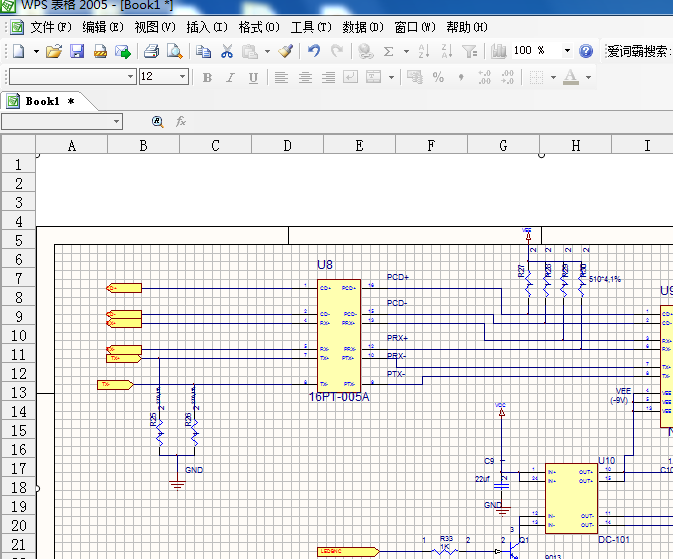The width and height of the screenshot is (673, 559).
Task: Open Print Preview from the toolbar
Action: pos(174,51)
